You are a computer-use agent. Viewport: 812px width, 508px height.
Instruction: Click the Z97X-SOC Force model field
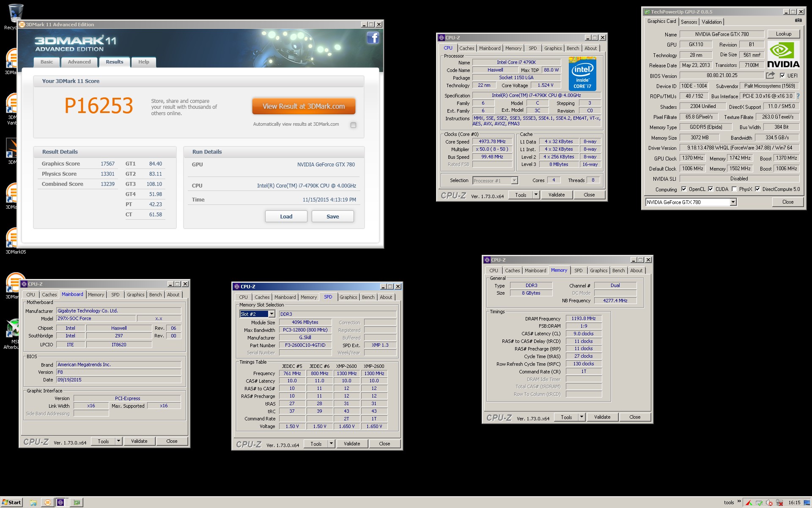pos(96,318)
